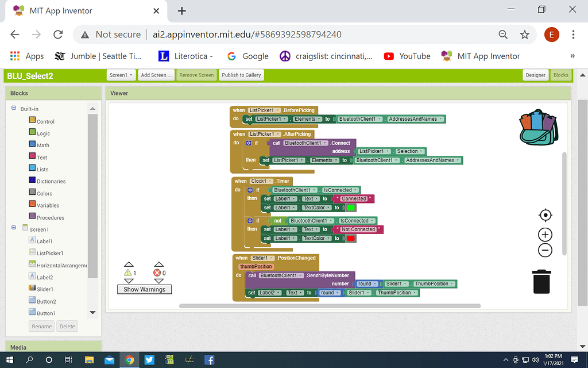Click the Add Screen button
588x368 pixels.
coord(156,75)
